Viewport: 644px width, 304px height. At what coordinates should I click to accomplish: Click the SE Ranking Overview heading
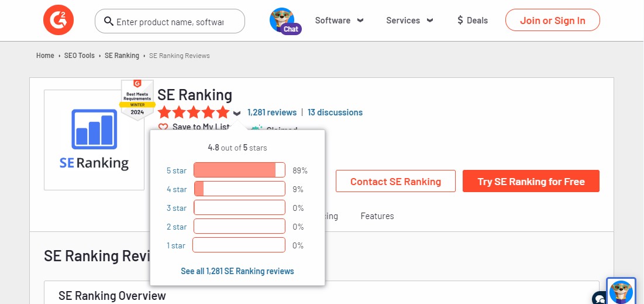click(112, 295)
